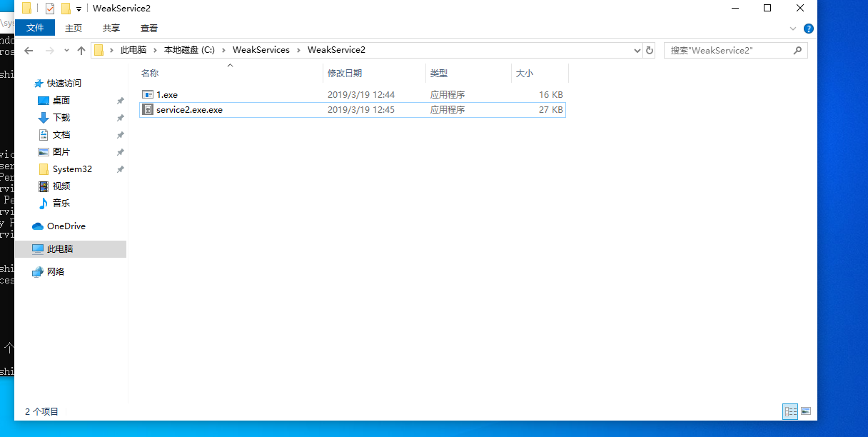
Task: Click the service2.exe.exe file icon
Action: tap(148, 110)
